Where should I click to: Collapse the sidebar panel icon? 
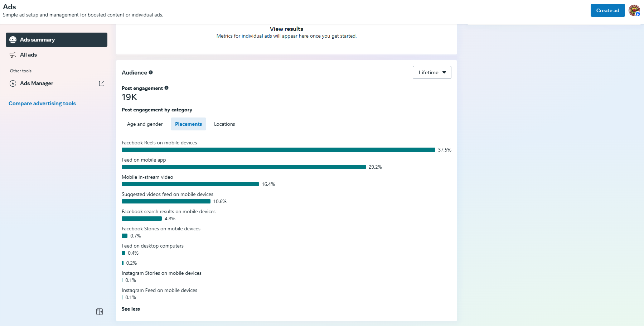click(x=100, y=312)
